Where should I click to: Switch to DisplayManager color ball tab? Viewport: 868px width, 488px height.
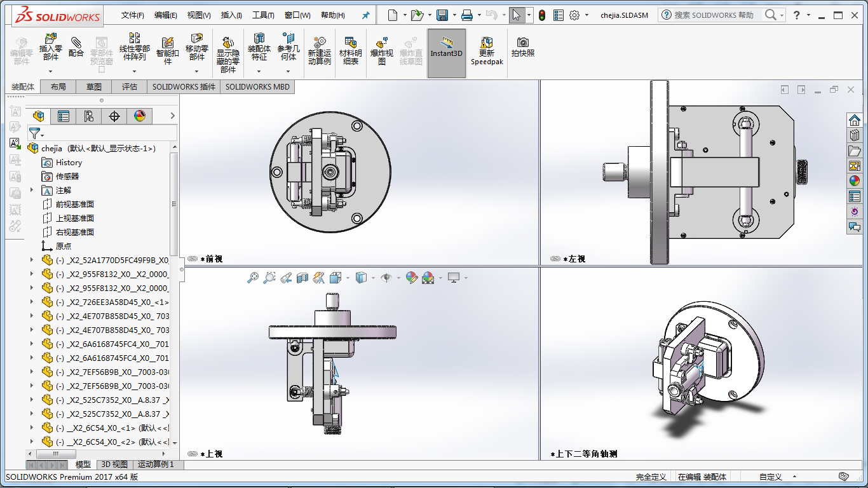point(140,116)
